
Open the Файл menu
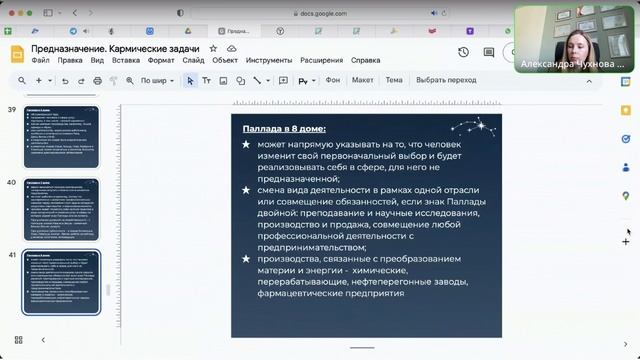tap(40, 60)
